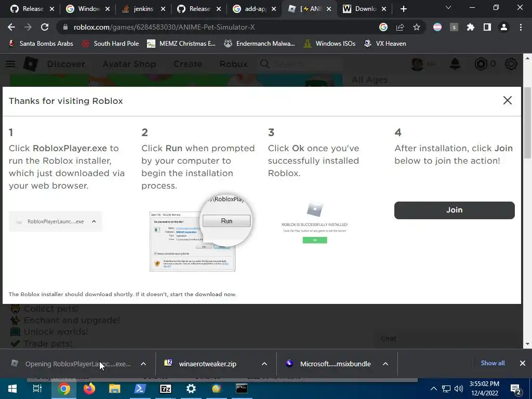Open Windows ISOs bookmark
This screenshot has height=399, width=532.
[x=329, y=44]
